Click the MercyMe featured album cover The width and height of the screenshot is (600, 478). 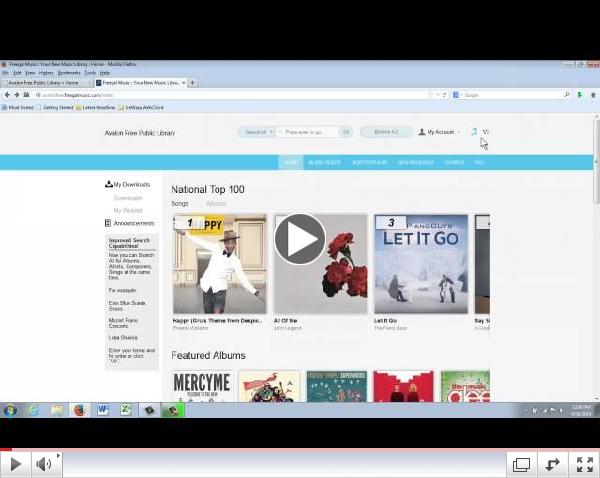click(202, 386)
